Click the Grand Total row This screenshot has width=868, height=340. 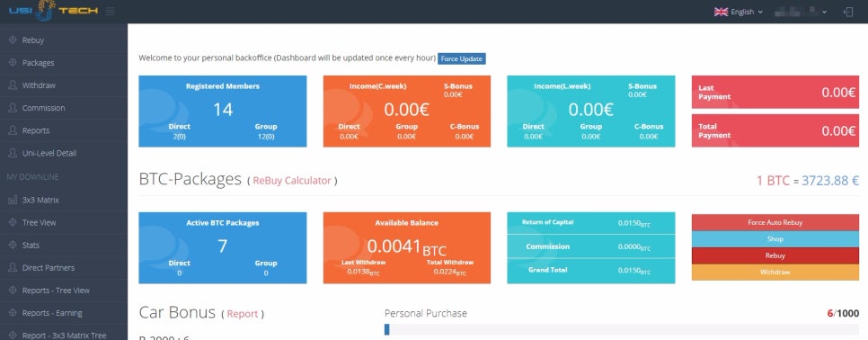591,270
